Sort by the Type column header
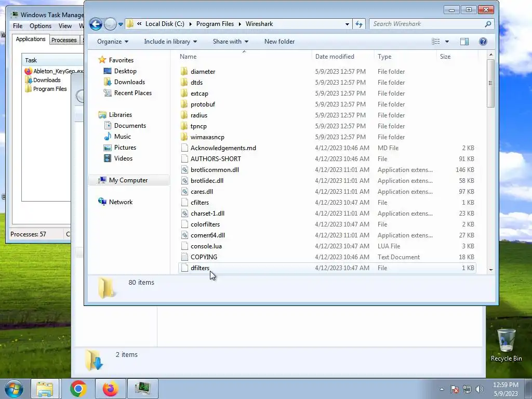The image size is (532, 399). [x=384, y=57]
